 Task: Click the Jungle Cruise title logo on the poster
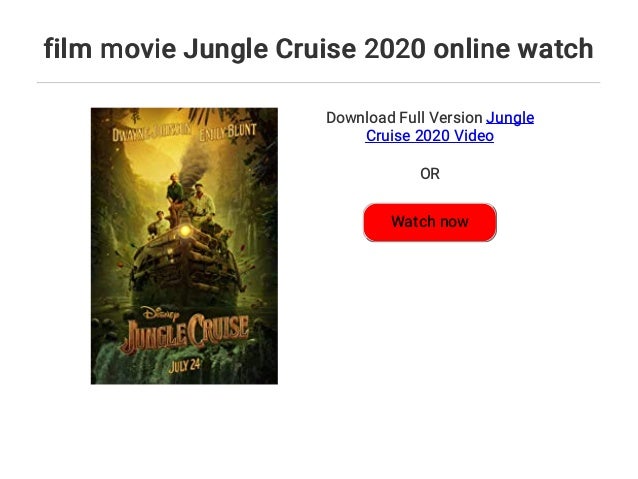tap(185, 334)
